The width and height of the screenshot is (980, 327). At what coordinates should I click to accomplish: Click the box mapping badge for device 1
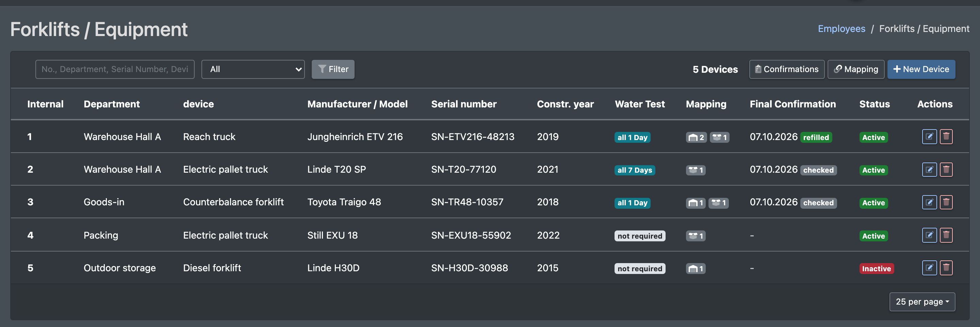[719, 137]
